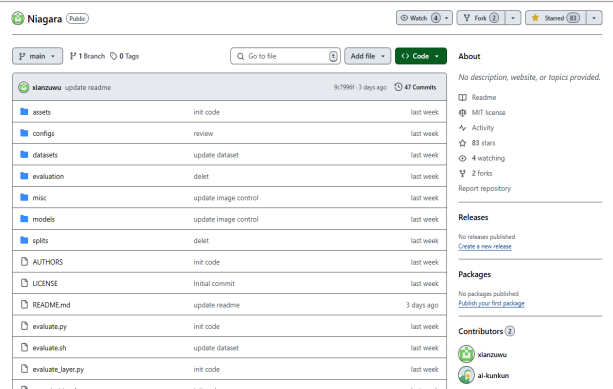Screen dimensions: 613x389
Task: Click the misc folder icon
Action: (x=24, y=197)
